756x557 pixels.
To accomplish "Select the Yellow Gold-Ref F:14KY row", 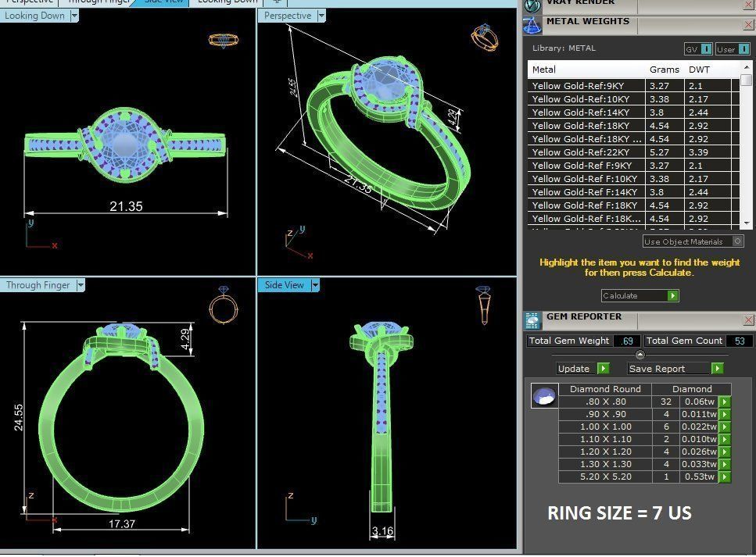I will [x=633, y=191].
